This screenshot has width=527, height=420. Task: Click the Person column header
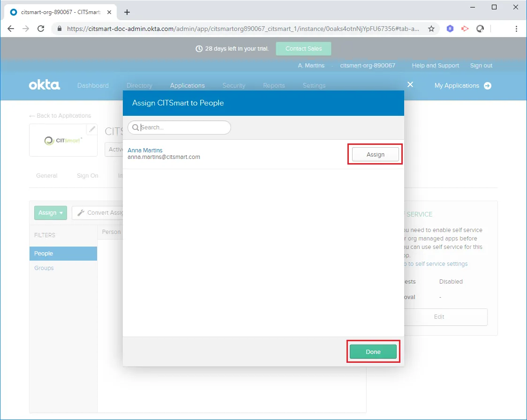(x=111, y=232)
